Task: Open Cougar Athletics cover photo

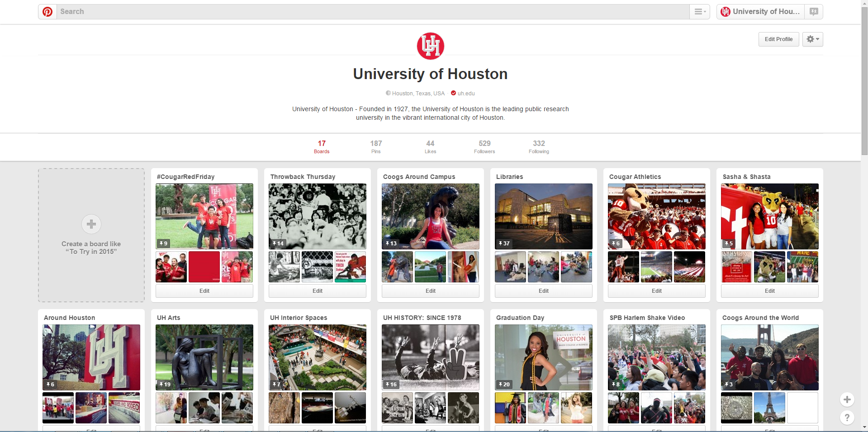Action: 657,216
